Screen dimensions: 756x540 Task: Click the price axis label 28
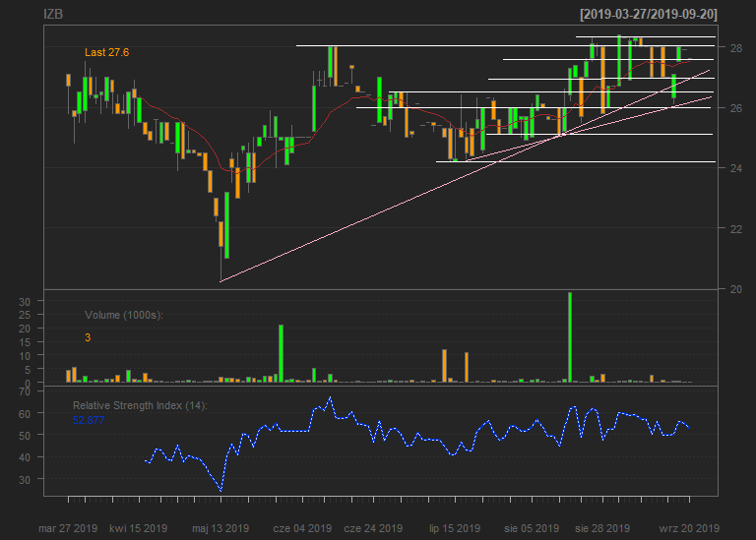coord(735,47)
